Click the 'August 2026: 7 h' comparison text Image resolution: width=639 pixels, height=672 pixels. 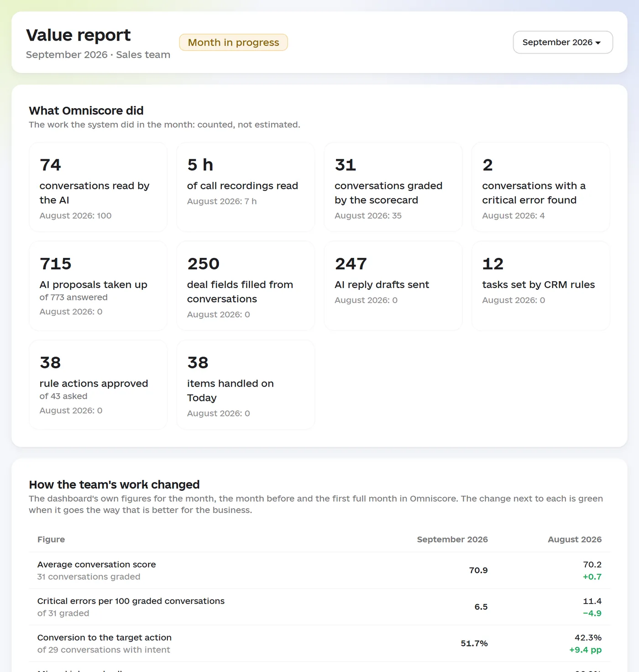(x=222, y=201)
